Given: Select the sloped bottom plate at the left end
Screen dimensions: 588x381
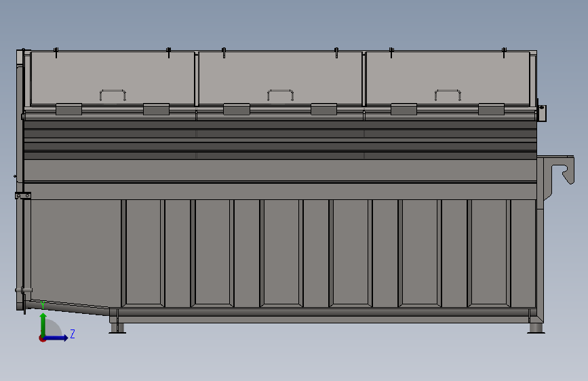Looking at the screenshot, I should pos(68,307).
